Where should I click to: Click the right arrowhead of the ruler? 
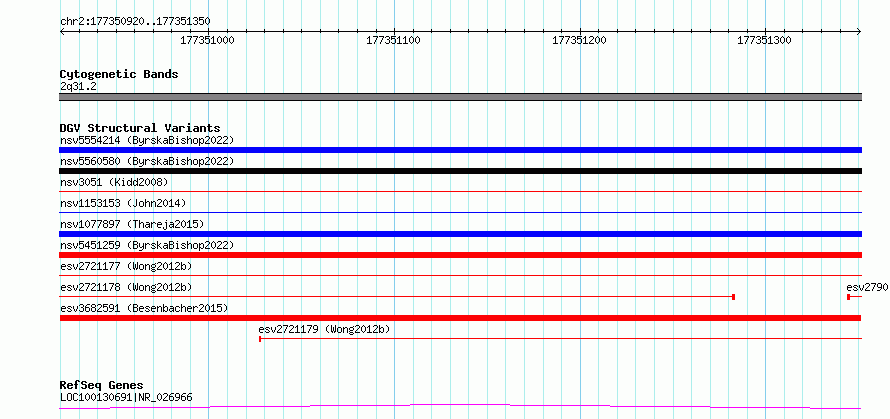tap(859, 31)
